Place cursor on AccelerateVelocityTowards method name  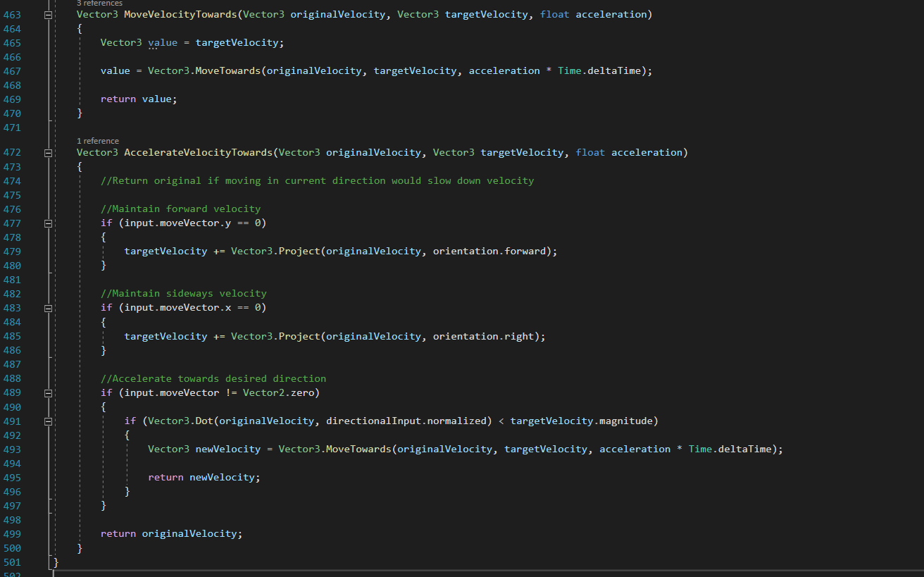[198, 153]
